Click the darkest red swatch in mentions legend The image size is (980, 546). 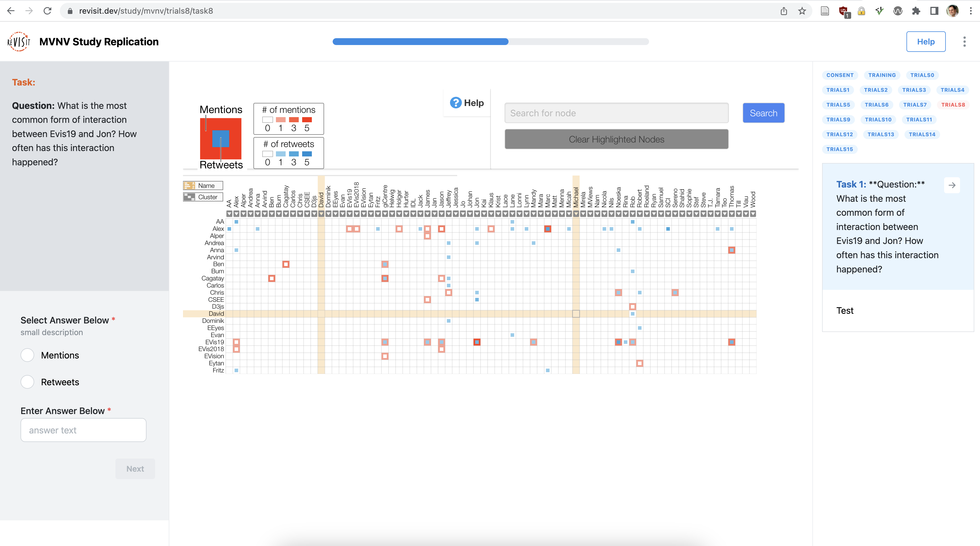point(307,119)
